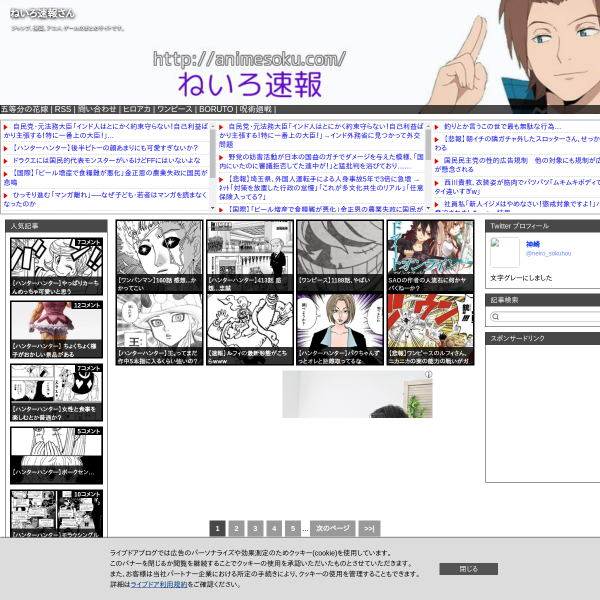Open 西川貴教、衣装姿が筋肉でパツパツ link
The width and height of the screenshot is (600, 600).
pos(517,187)
